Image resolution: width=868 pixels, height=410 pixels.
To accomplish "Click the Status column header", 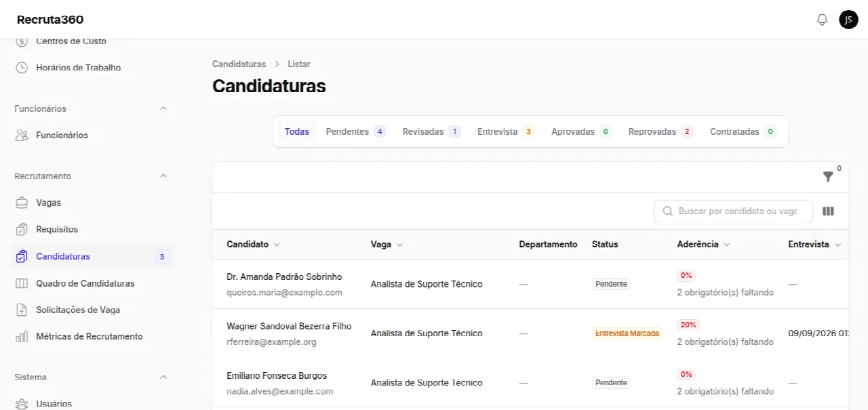I will [x=605, y=245].
